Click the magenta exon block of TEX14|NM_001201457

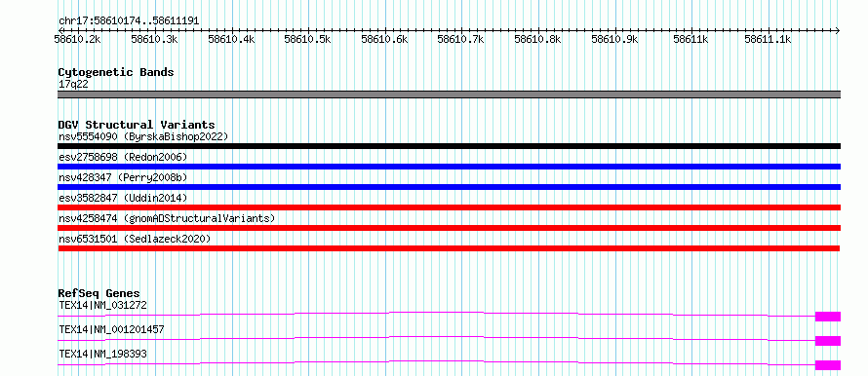828,341
